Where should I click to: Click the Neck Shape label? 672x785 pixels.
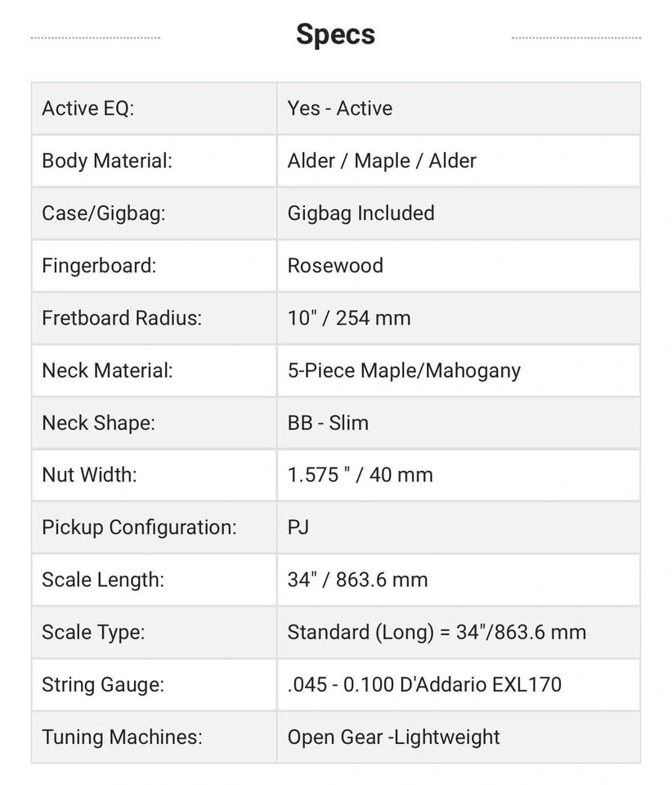click(x=98, y=423)
